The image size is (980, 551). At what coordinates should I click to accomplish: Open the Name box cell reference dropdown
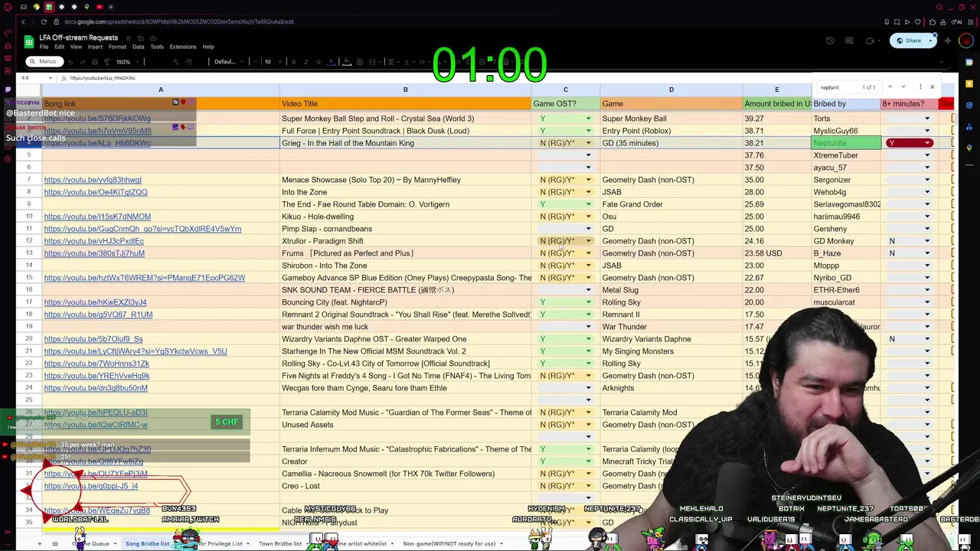(50, 78)
